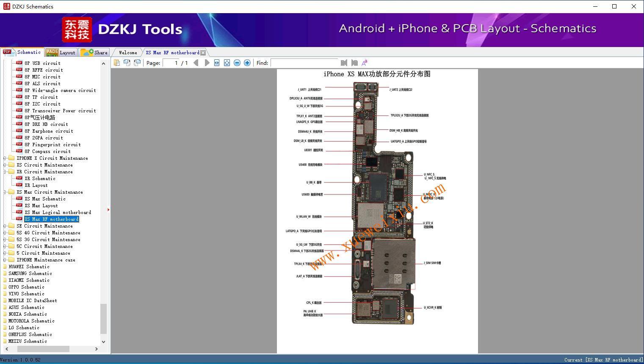The height and width of the screenshot is (364, 644).
Task: Select the previous view icon on the toolbar
Action: pyautogui.click(x=127, y=62)
